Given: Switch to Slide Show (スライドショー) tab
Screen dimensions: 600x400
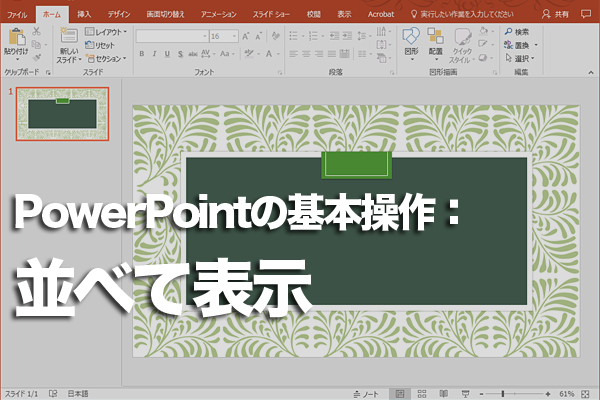Looking at the screenshot, I should point(271,14).
